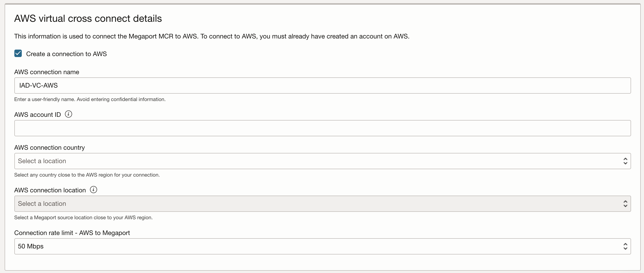Click the Select a location placeholder for location
This screenshot has height=273, width=644.
[42, 203]
